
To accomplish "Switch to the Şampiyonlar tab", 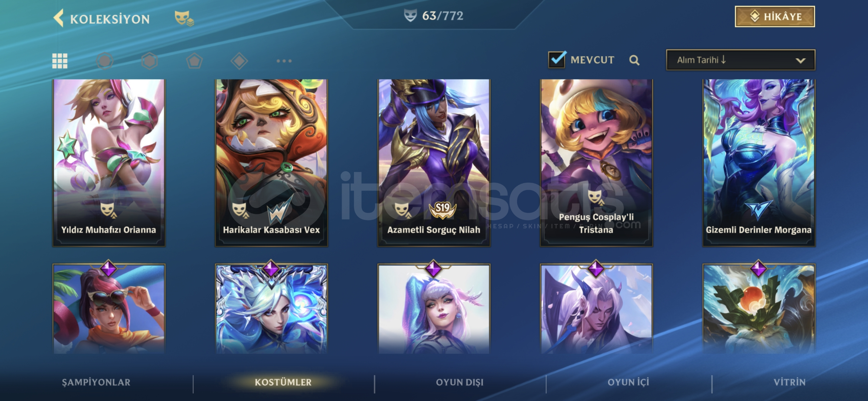I will tap(96, 382).
